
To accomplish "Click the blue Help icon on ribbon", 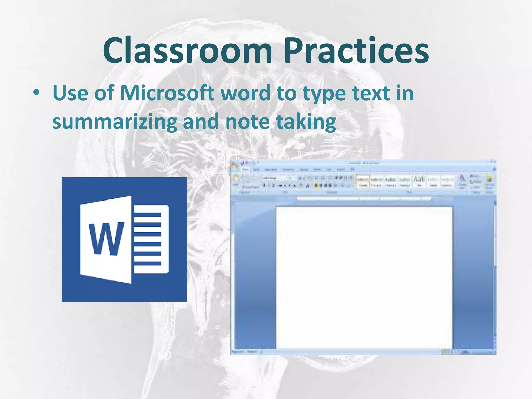I will (494, 169).
